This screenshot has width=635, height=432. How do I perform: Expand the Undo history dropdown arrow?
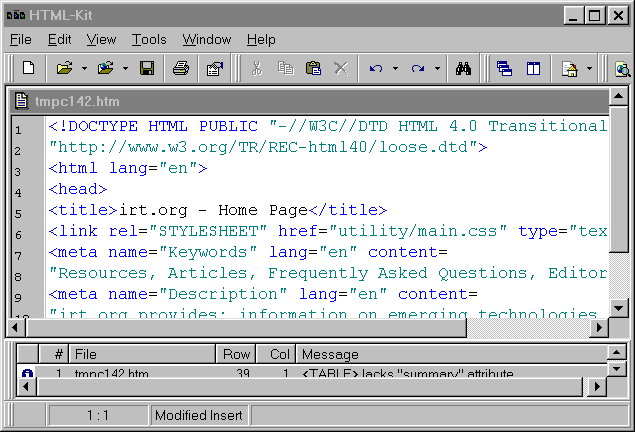395,69
